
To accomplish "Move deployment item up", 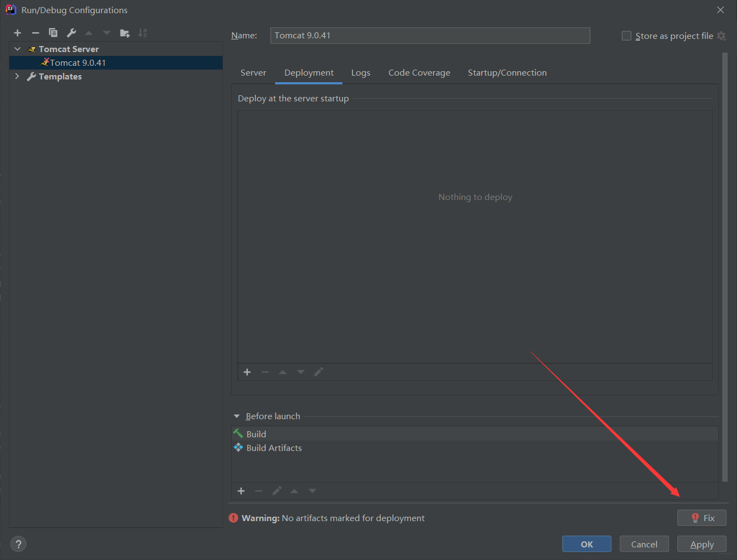I will coord(283,372).
